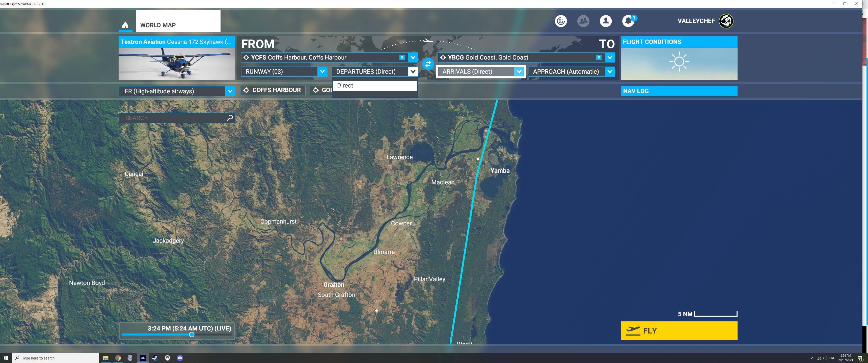Clear YCFS departure using its X icon
Image resolution: width=868 pixels, height=363 pixels.
tap(402, 57)
